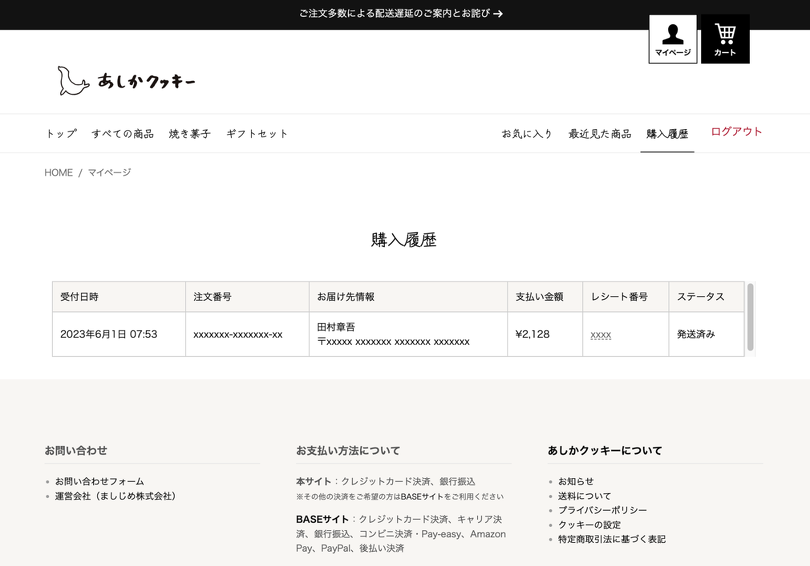This screenshot has width=810, height=566.
Task: Go to トップ menu item
Action: tap(61, 133)
